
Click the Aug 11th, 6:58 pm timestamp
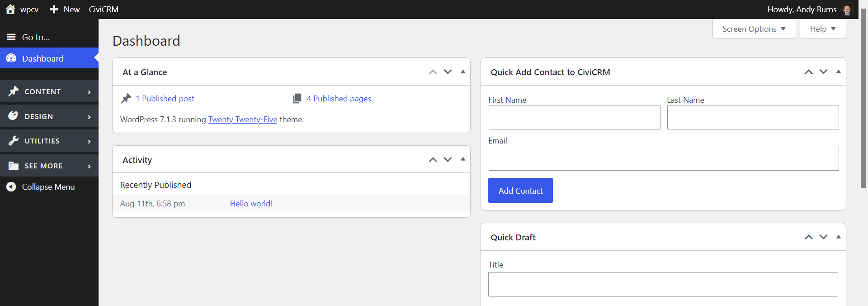[152, 203]
